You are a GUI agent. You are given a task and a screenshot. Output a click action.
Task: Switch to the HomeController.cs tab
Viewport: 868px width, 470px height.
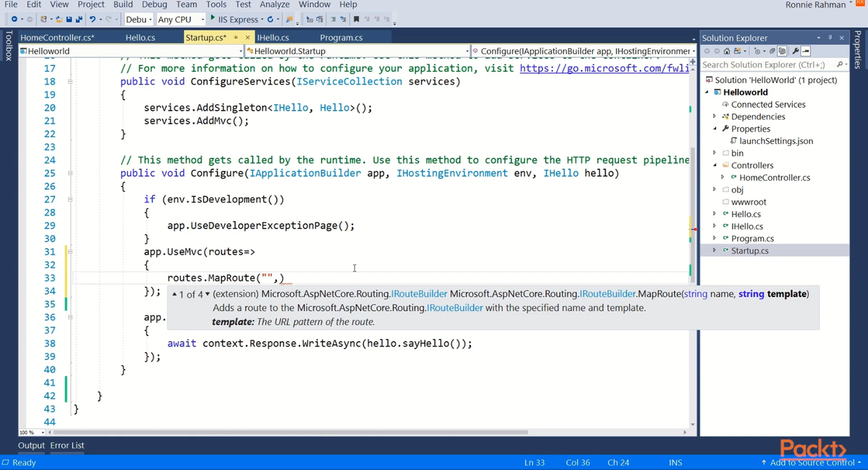[57, 38]
